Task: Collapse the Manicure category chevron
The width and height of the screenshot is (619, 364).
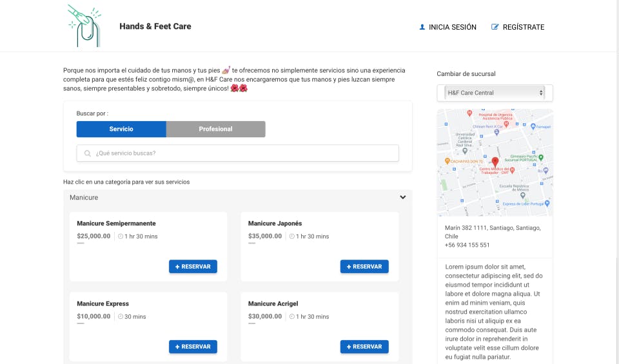Action: (403, 198)
